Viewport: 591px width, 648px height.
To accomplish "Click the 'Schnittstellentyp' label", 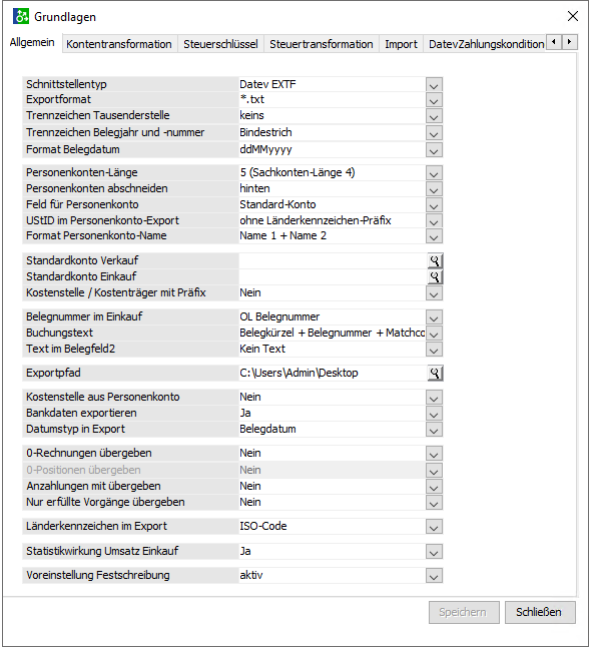I will pyautogui.click(x=67, y=84).
